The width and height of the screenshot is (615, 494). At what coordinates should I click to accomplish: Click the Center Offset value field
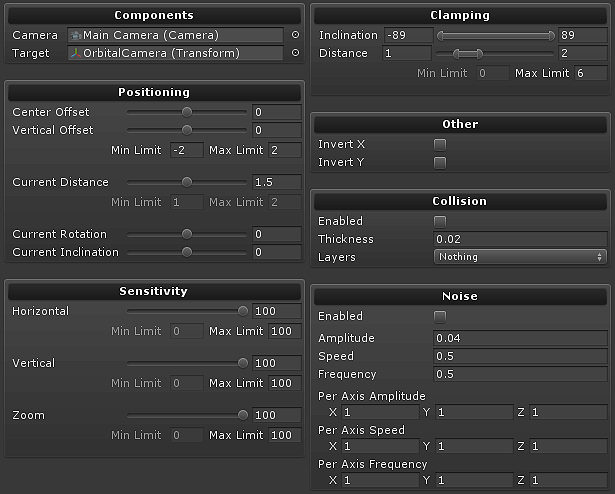click(277, 112)
